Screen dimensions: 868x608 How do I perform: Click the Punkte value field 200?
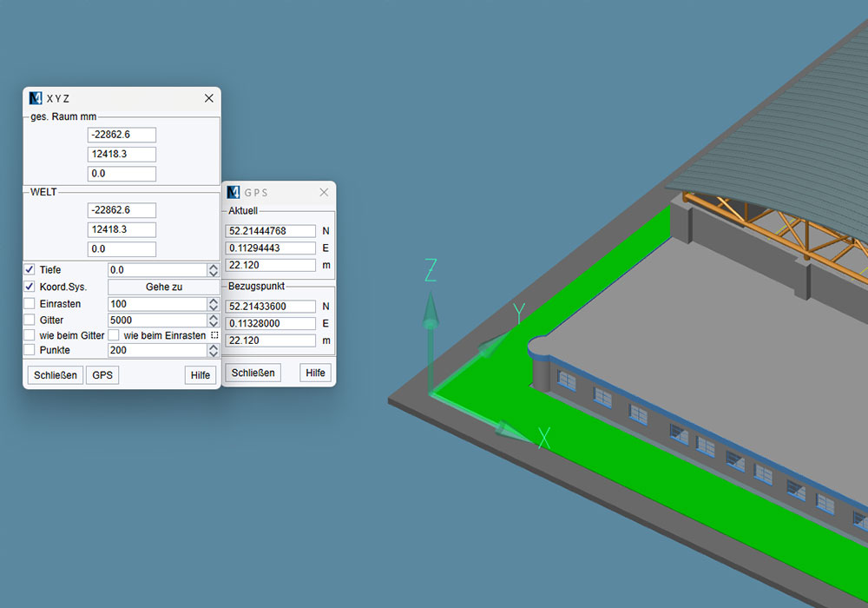coord(158,350)
